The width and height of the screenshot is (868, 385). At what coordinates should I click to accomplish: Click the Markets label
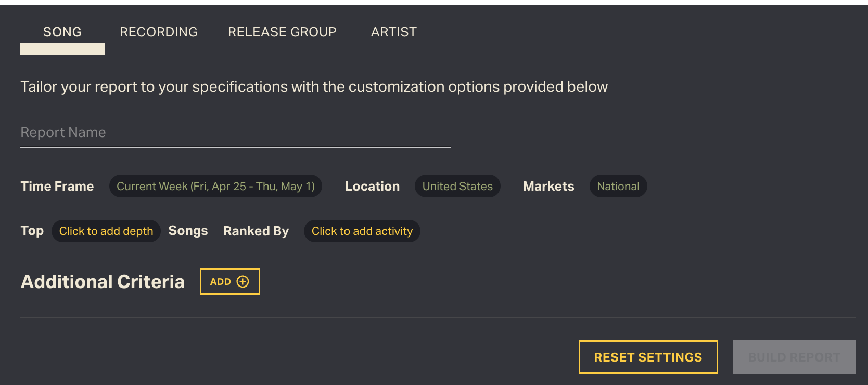[x=548, y=187]
